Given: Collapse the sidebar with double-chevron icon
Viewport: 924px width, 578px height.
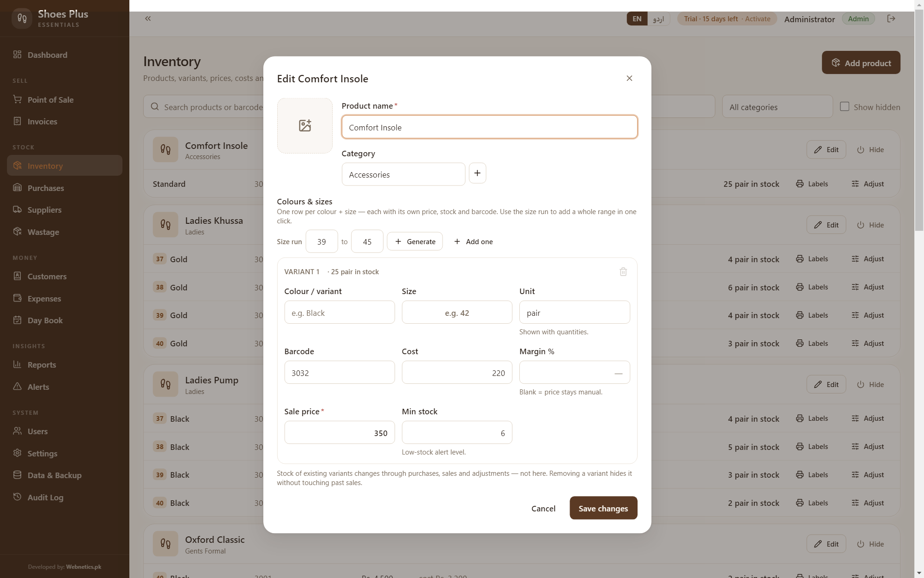Looking at the screenshot, I should click(148, 18).
